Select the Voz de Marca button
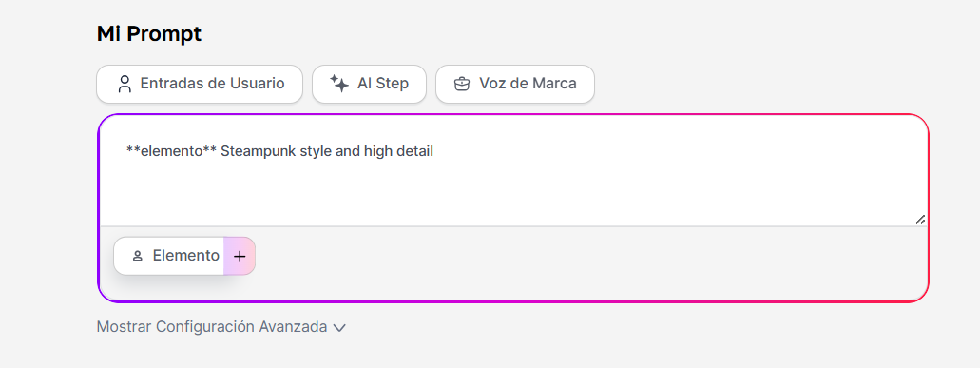This screenshot has height=368, width=980. tap(515, 84)
